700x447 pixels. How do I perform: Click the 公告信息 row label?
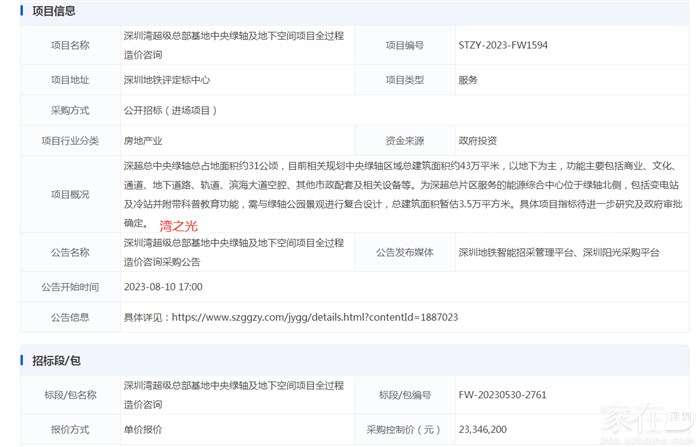70,317
